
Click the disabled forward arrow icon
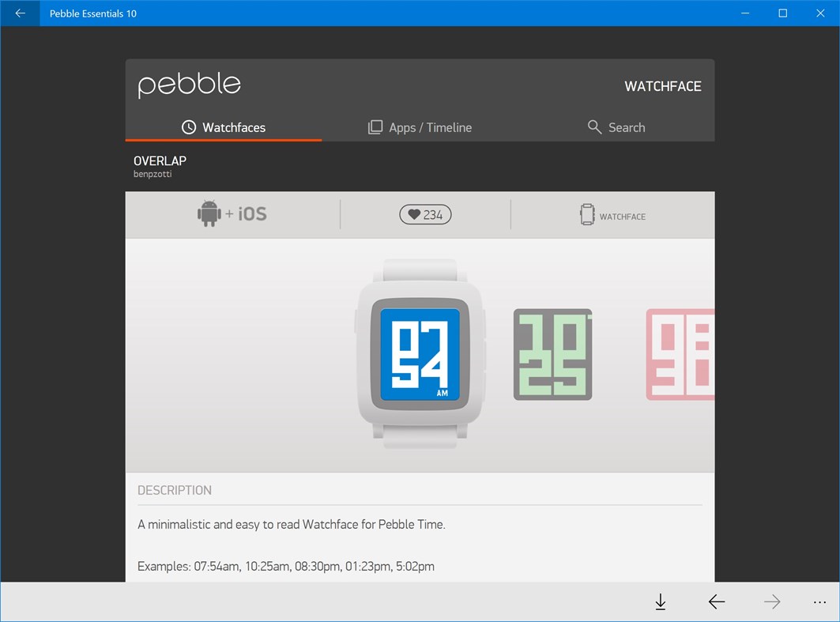772,601
